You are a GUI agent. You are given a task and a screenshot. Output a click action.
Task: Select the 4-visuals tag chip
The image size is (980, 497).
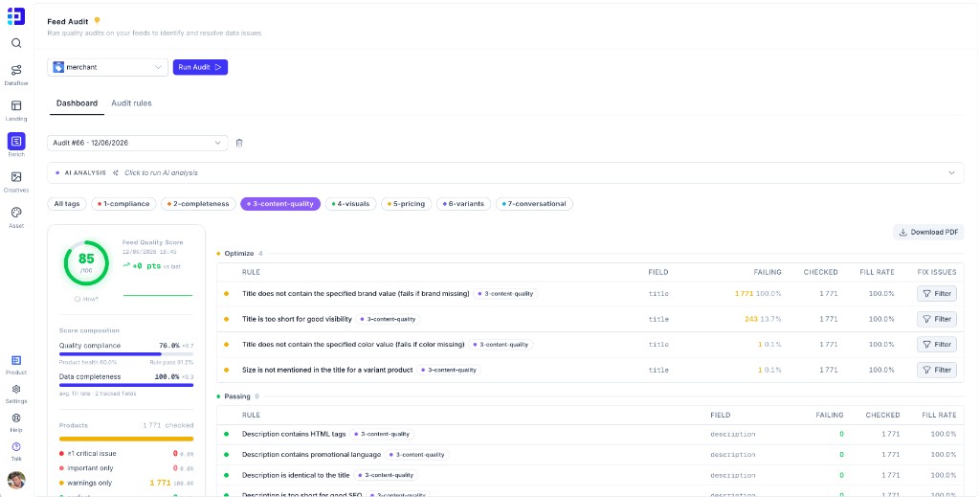click(350, 204)
